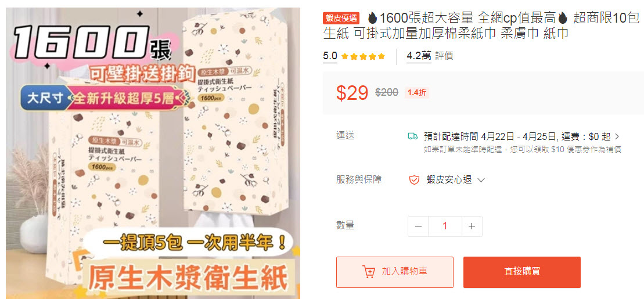Click the Shopee guarantee shield icon
The image size is (644, 299).
coord(414,180)
